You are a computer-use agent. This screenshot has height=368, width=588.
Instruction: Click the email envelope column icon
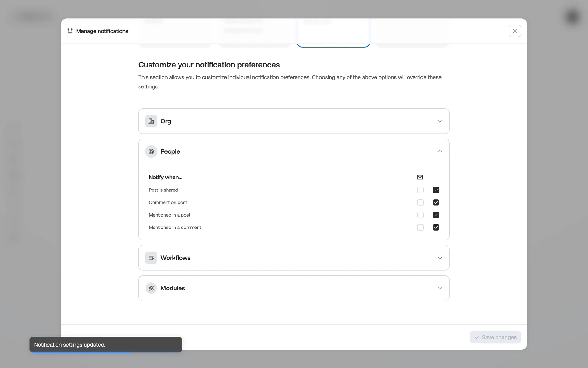(x=420, y=177)
